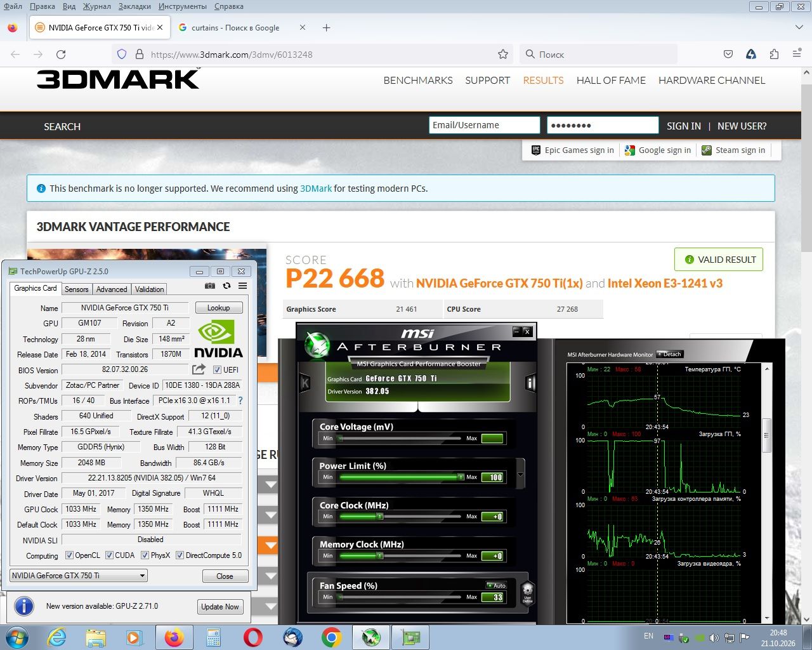
Task: Click the Afterburner fan User Define icon
Action: [x=527, y=593]
